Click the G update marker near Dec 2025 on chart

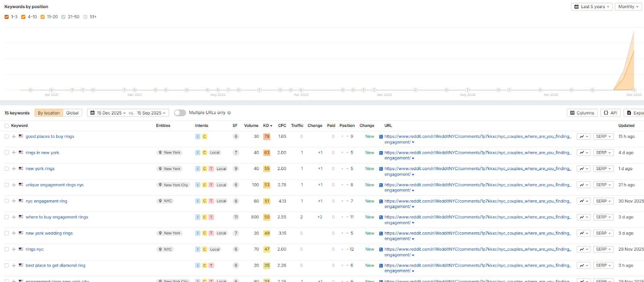634,90
